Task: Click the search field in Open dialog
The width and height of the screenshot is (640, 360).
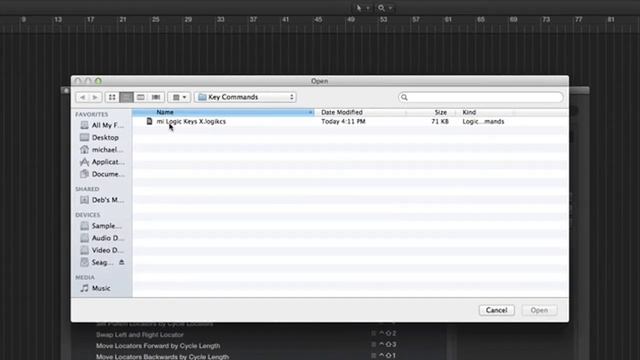Action: click(x=481, y=97)
